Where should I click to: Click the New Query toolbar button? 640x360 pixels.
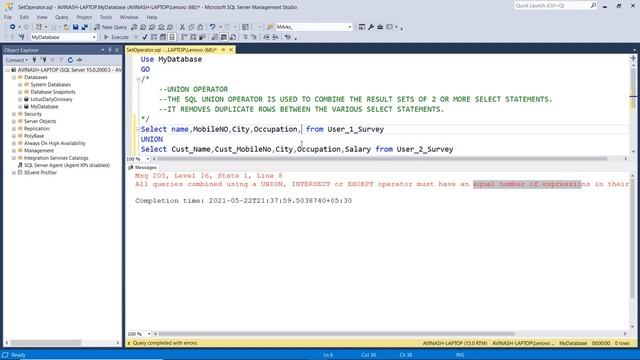(x=111, y=27)
